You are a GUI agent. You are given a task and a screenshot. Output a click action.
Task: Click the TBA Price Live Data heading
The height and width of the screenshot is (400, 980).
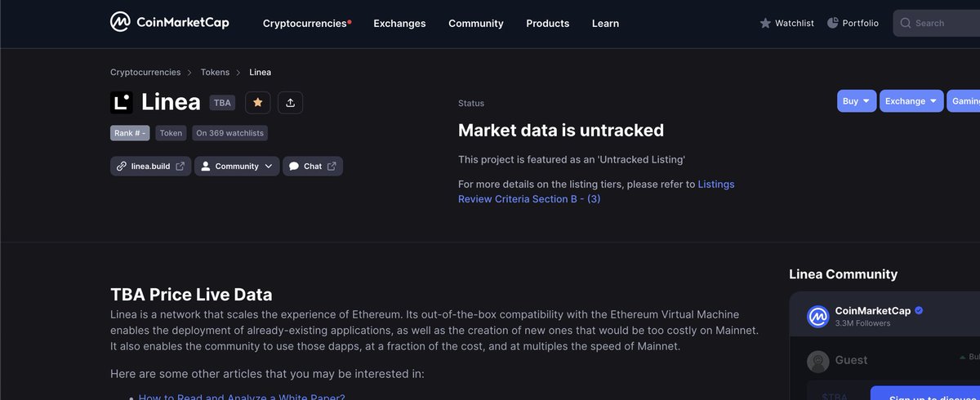point(191,295)
